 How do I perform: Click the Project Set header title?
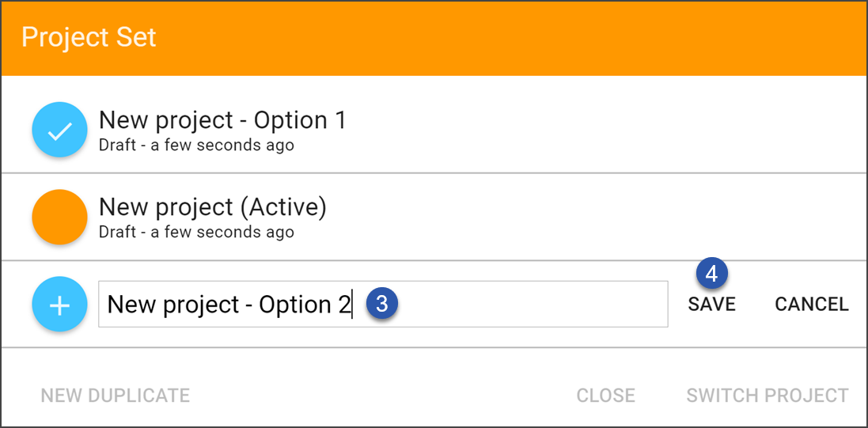click(x=89, y=38)
